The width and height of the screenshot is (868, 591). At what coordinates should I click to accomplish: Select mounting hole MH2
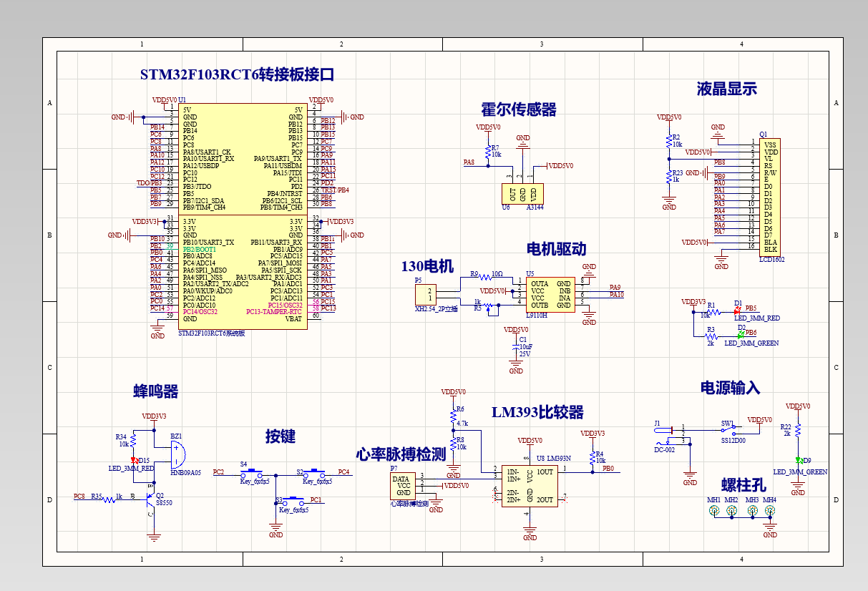pyautogui.click(x=731, y=511)
